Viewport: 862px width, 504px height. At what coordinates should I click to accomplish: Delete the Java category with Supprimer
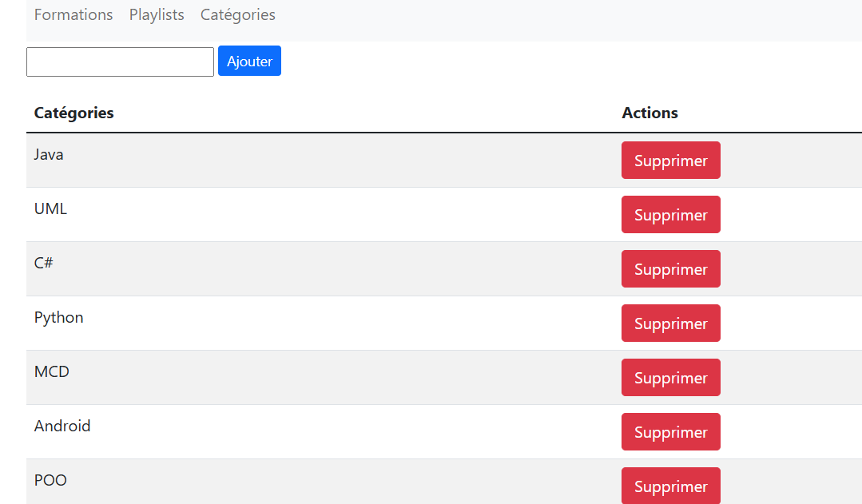point(670,161)
